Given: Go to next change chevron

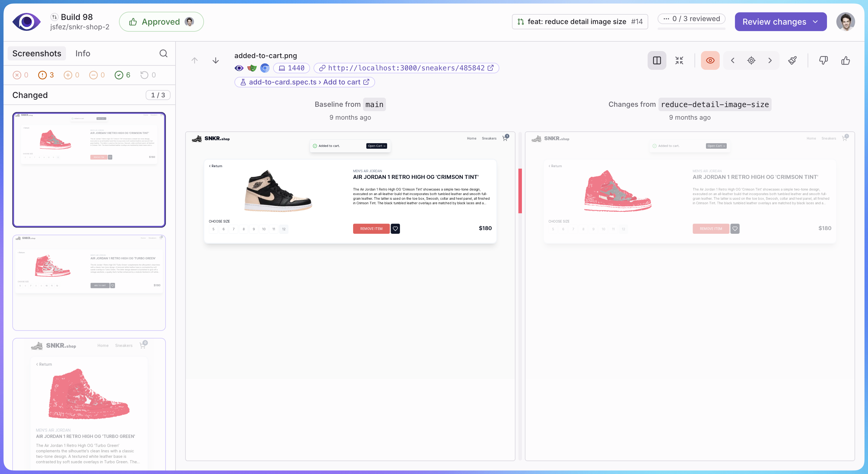Looking at the screenshot, I should click(770, 61).
